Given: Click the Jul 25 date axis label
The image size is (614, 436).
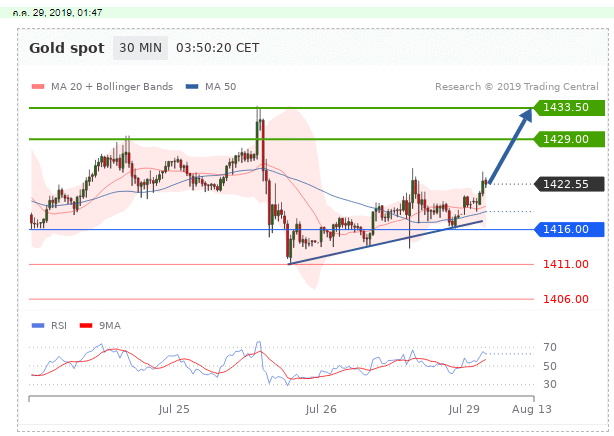Looking at the screenshot, I should [174, 409].
